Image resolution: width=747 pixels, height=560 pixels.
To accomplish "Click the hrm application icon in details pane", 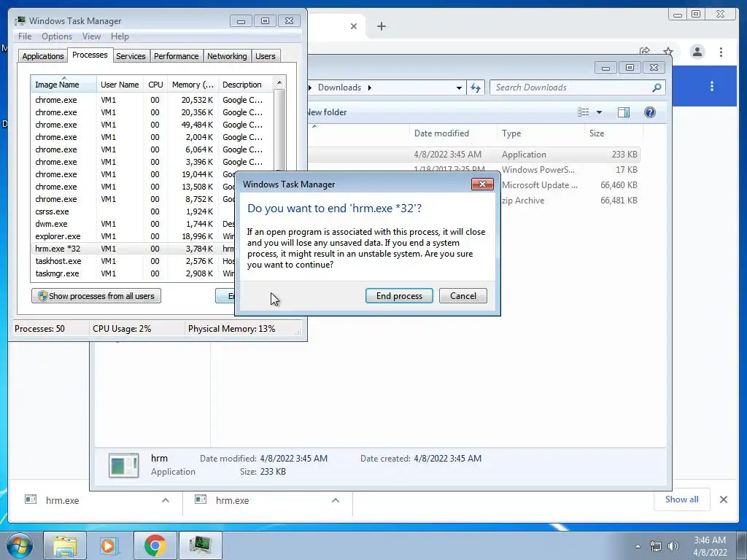I will click(124, 465).
